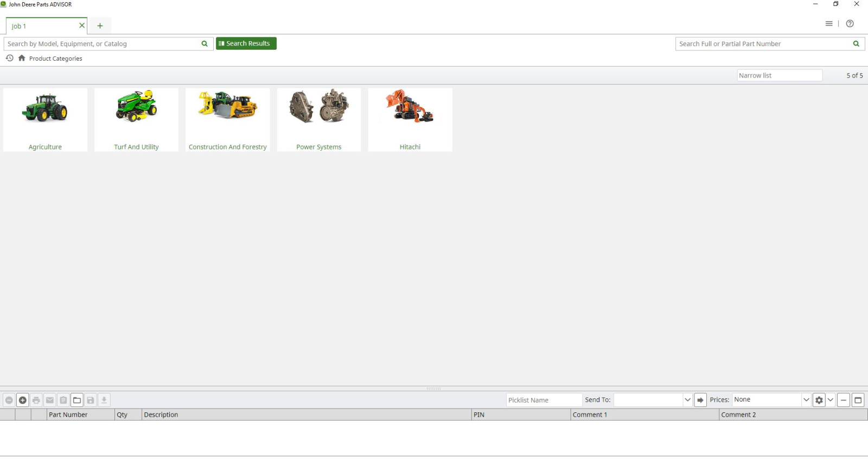Add a new job tab with plus
The width and height of the screenshot is (868, 459).
click(x=100, y=25)
